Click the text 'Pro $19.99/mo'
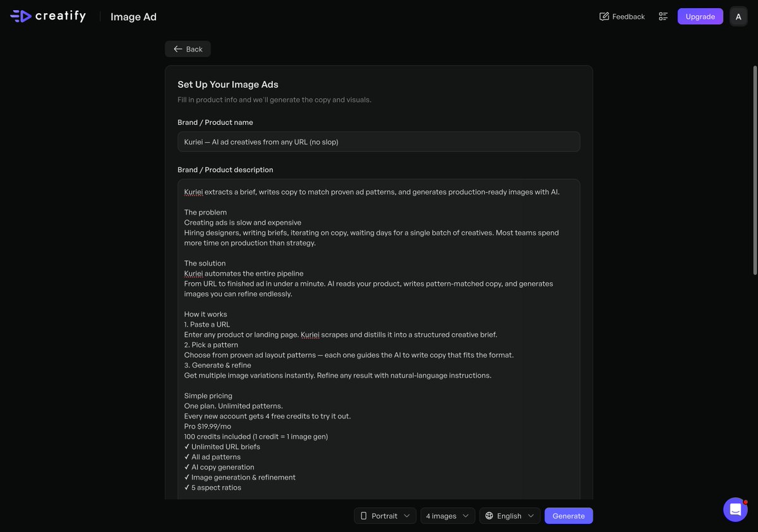Viewport: 758px width, 532px height. coord(208,427)
